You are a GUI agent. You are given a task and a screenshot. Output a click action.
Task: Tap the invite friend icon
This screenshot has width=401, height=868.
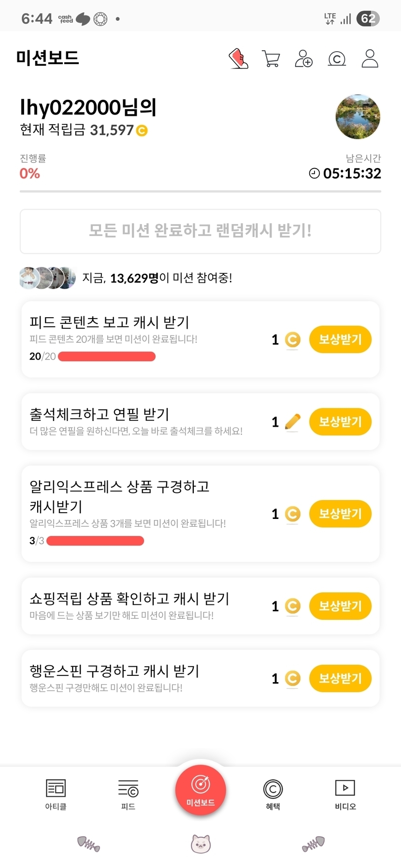coord(304,59)
